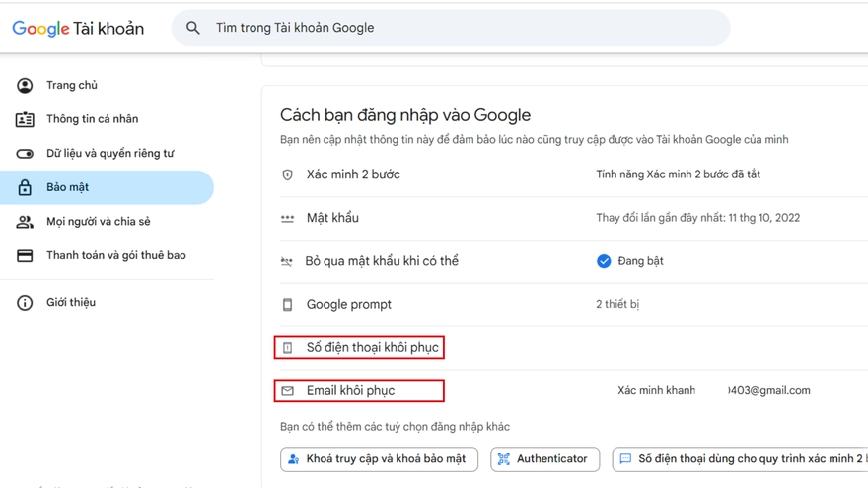Click '2 thiết bị' device count

pos(617,304)
